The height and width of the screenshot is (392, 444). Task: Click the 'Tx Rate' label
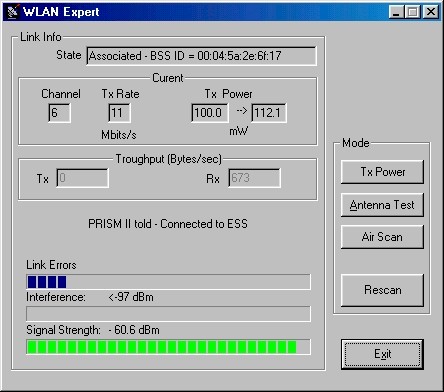[120, 94]
